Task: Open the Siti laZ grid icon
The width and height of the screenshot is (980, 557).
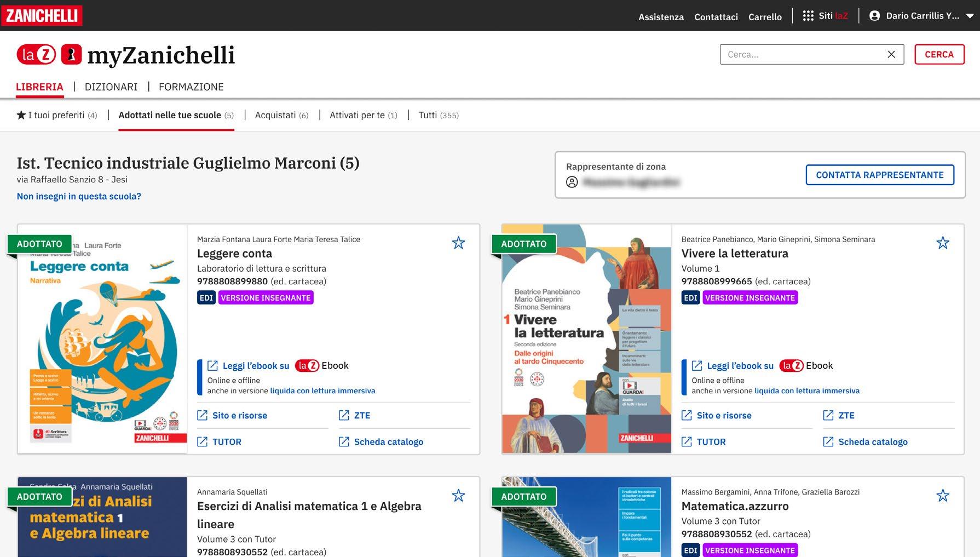Action: (x=808, y=15)
